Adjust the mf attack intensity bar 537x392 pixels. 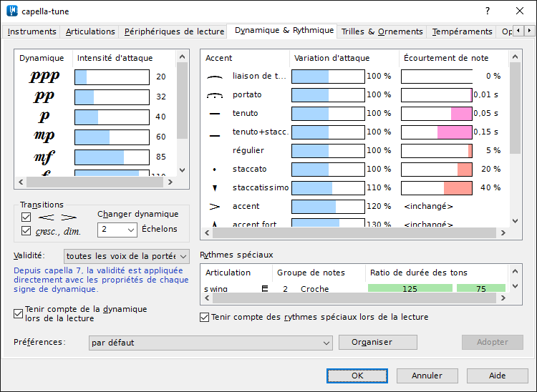tap(112, 157)
